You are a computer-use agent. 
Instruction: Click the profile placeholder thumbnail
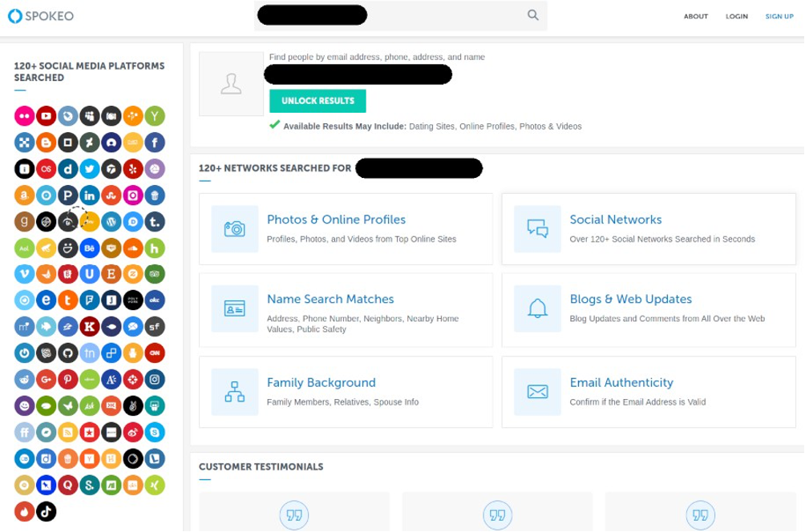[231, 84]
